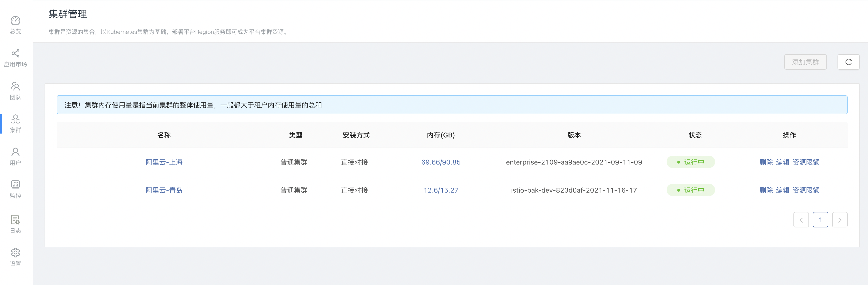Open 资源限额 for 阿里云-上海 cluster
Image resolution: width=868 pixels, height=285 pixels.
(806, 162)
